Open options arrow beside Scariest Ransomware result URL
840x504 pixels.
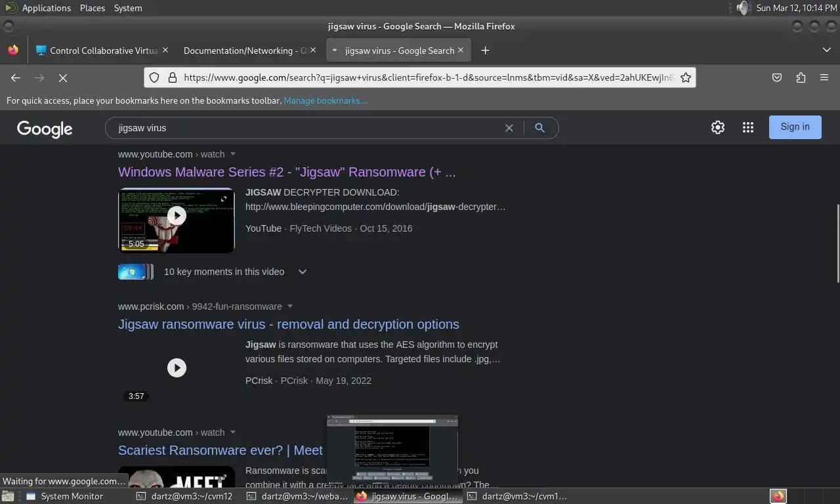[233, 432]
